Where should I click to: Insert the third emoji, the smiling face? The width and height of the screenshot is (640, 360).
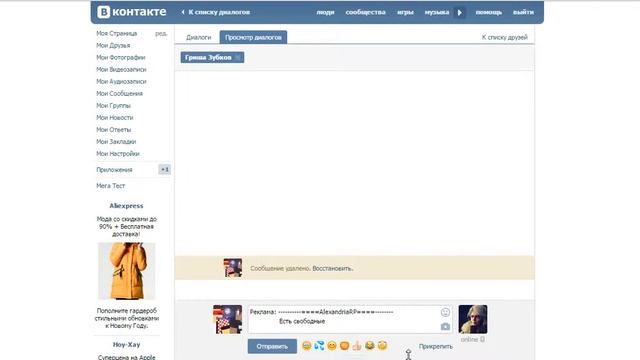(332, 346)
